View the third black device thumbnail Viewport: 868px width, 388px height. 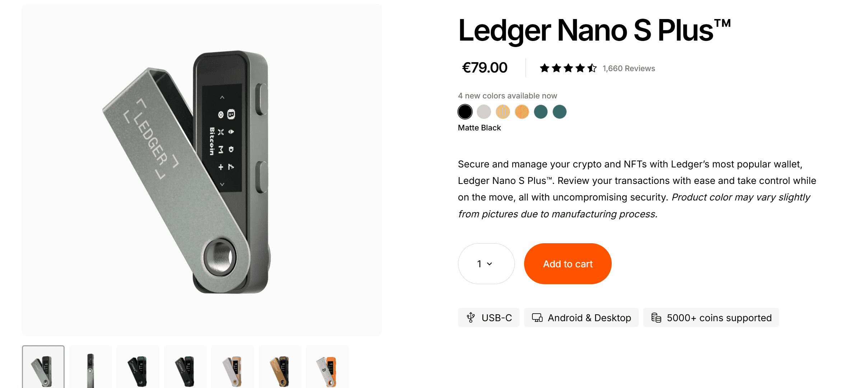(x=138, y=367)
